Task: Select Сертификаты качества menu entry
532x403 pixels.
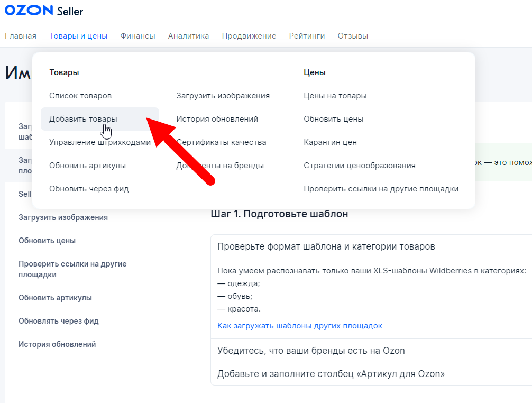Action: point(221,142)
